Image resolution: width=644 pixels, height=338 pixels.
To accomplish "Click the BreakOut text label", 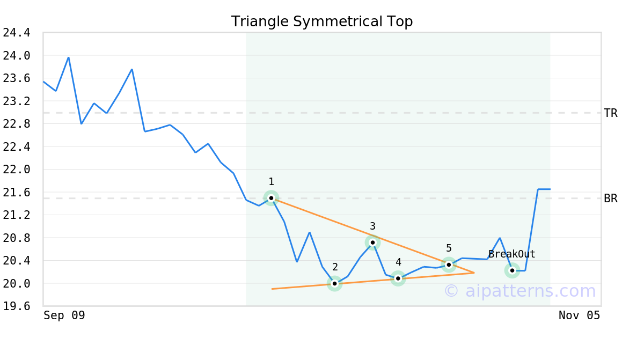I will coord(511,254).
